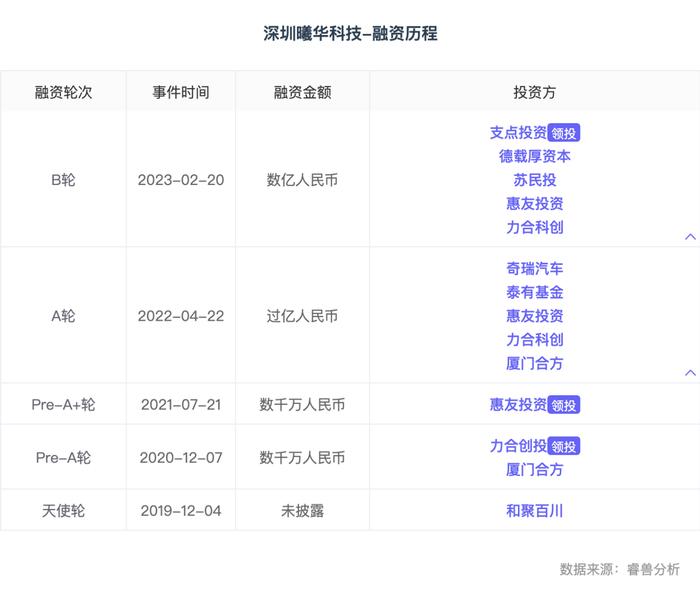Click the 数据来源：睿兽分析 footer text
This screenshot has width=700, height=606.
click(x=620, y=569)
